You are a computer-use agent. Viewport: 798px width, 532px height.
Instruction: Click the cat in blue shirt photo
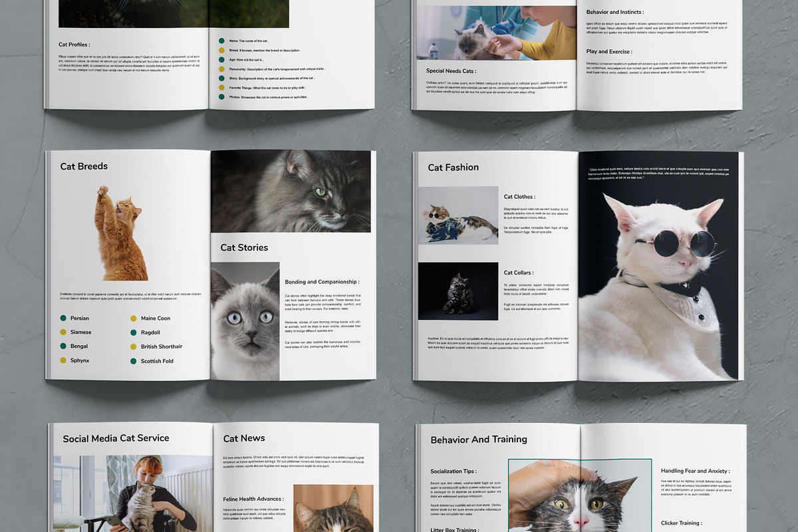click(x=458, y=215)
